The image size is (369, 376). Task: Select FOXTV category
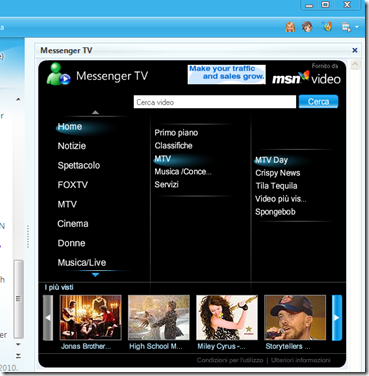click(73, 185)
